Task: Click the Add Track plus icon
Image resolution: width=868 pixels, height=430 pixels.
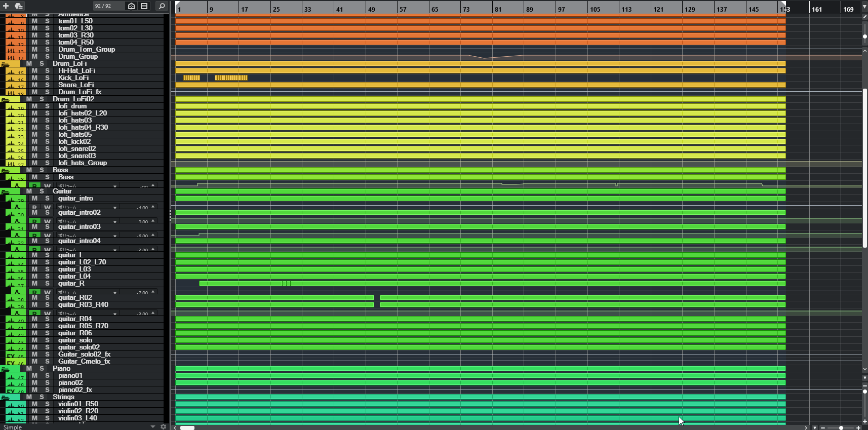Action: point(6,6)
